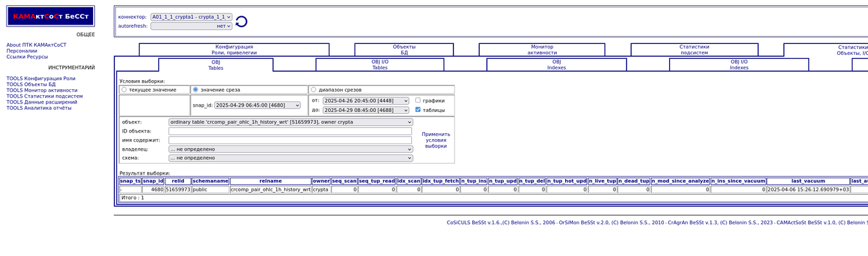
Task: Click the 'n_dead_tup' column header
Action: point(634,181)
